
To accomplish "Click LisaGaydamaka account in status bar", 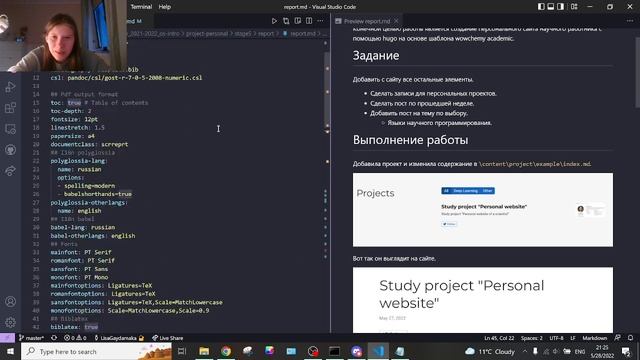I will pos(119,338).
